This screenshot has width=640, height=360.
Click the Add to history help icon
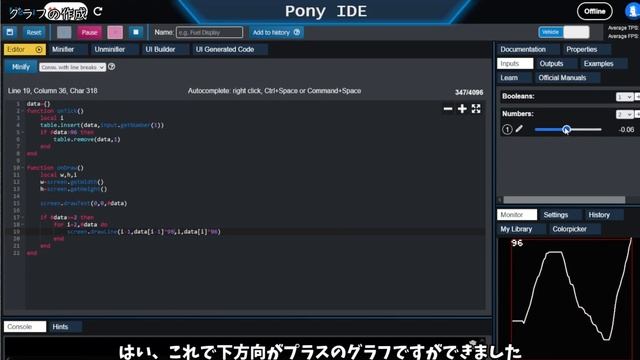coord(297,32)
